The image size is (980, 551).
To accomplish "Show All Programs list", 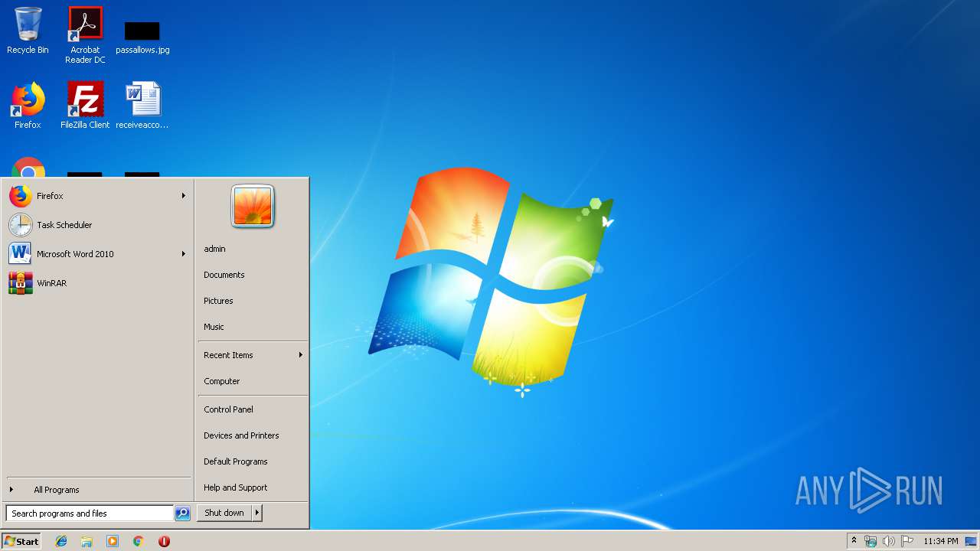I will (98, 490).
